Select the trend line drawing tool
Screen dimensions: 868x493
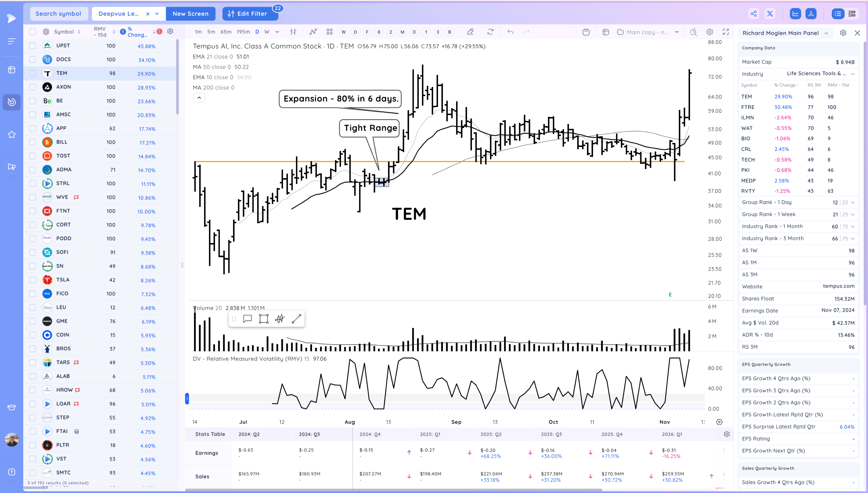[x=296, y=319]
